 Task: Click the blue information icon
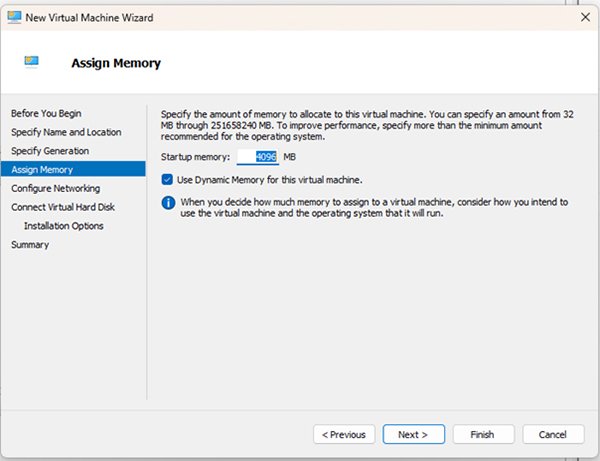[168, 202]
